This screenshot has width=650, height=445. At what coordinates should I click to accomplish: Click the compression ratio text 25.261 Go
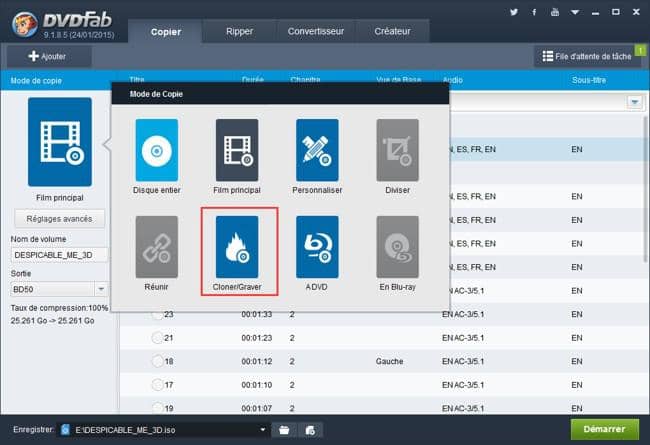coord(52,321)
